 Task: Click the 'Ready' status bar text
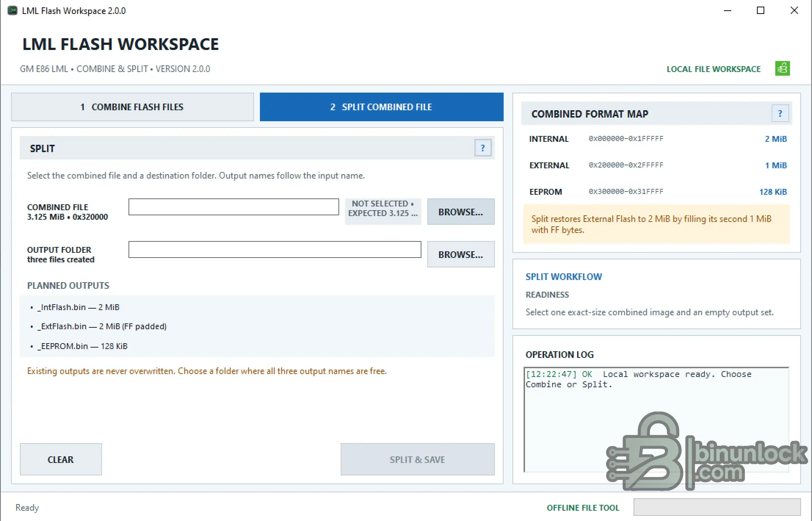coord(27,508)
